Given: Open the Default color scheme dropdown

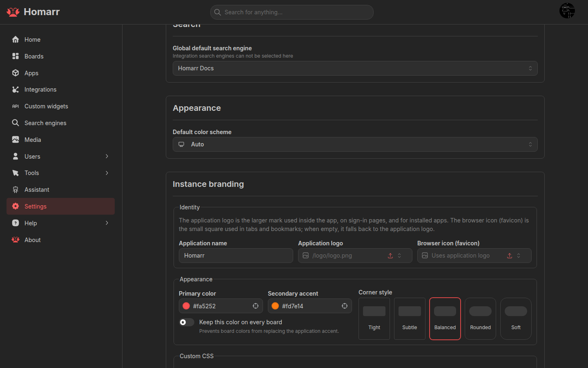Looking at the screenshot, I should [355, 144].
